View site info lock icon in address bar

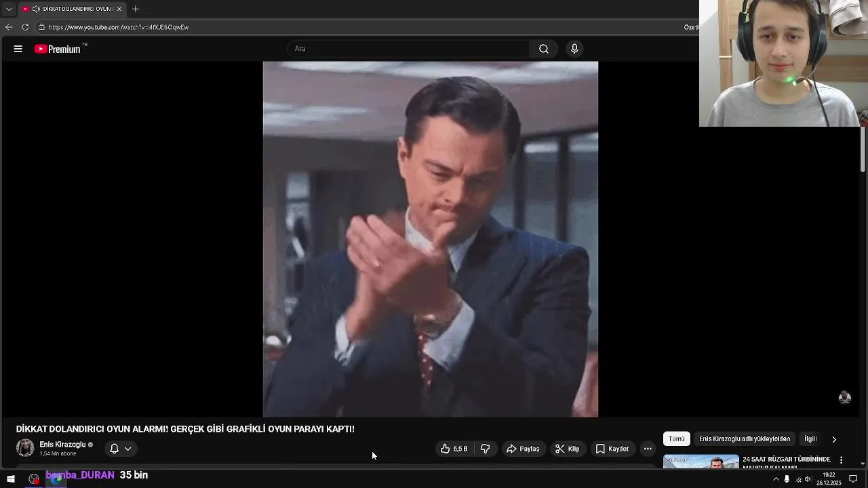pos(41,27)
